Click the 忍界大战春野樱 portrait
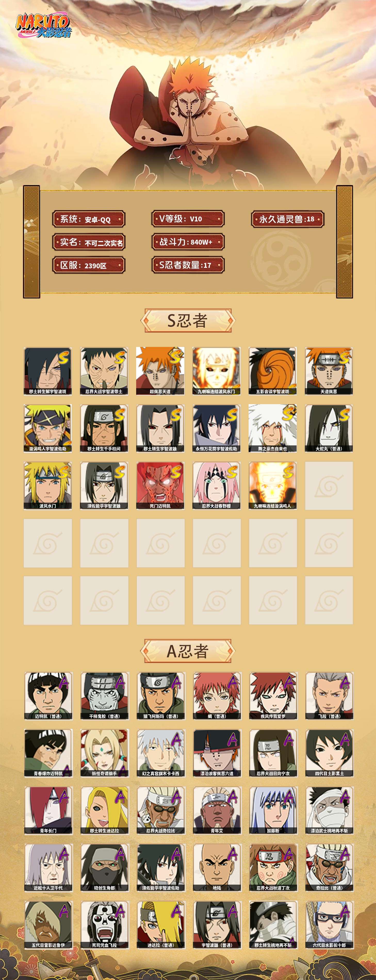Viewport: 376px width, 980px height. [217, 486]
